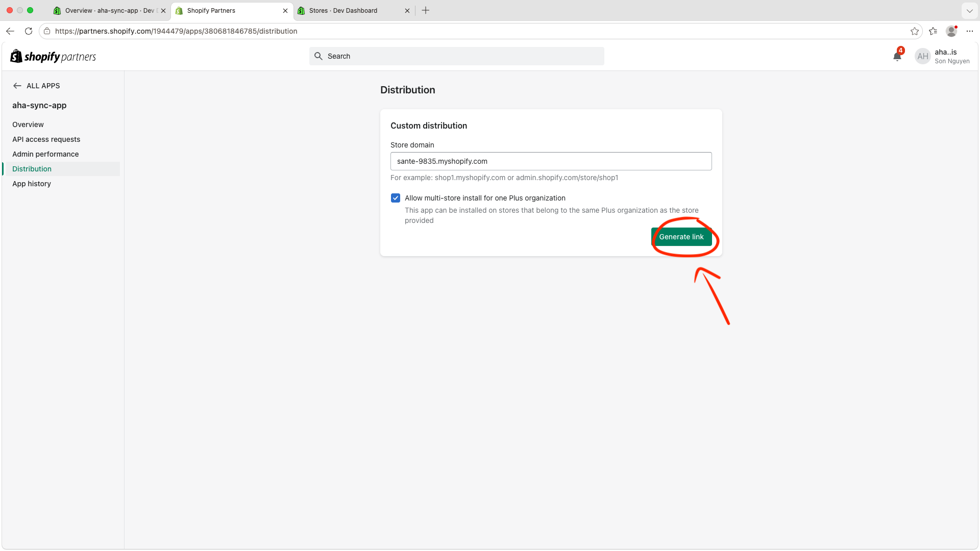The width and height of the screenshot is (980, 551).
Task: Click the site info lock icon
Action: [x=47, y=31]
